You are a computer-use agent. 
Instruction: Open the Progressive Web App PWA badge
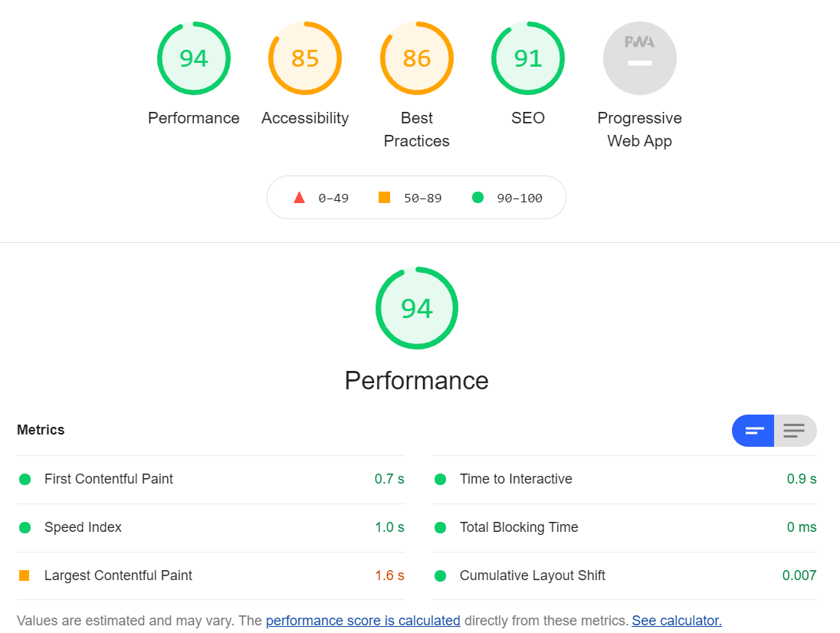click(x=640, y=58)
